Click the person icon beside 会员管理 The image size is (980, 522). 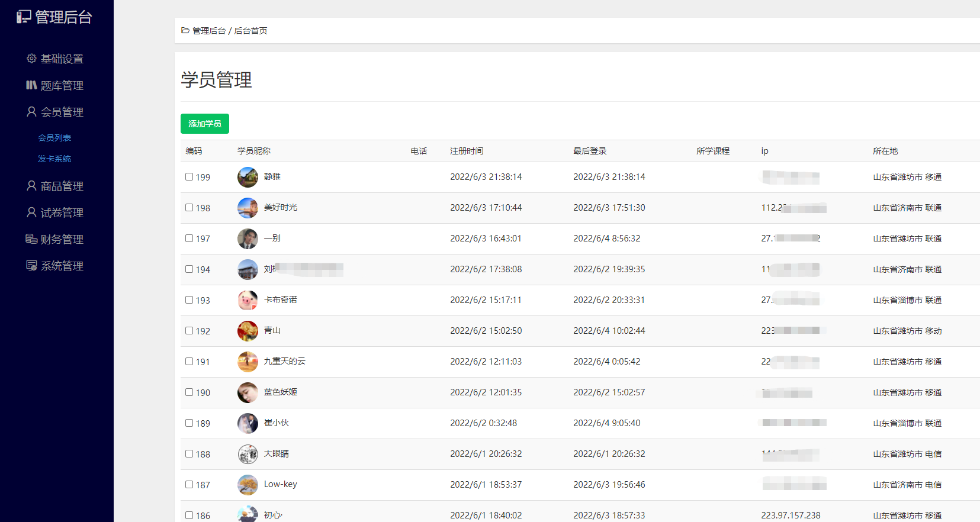point(31,111)
